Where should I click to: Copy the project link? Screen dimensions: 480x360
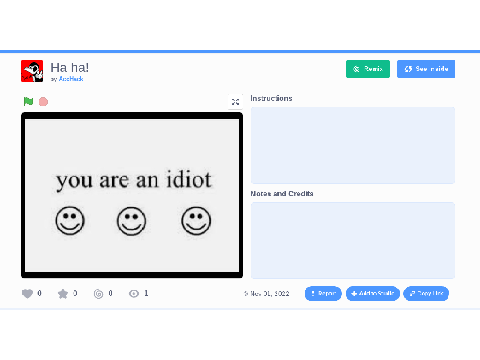point(426,293)
